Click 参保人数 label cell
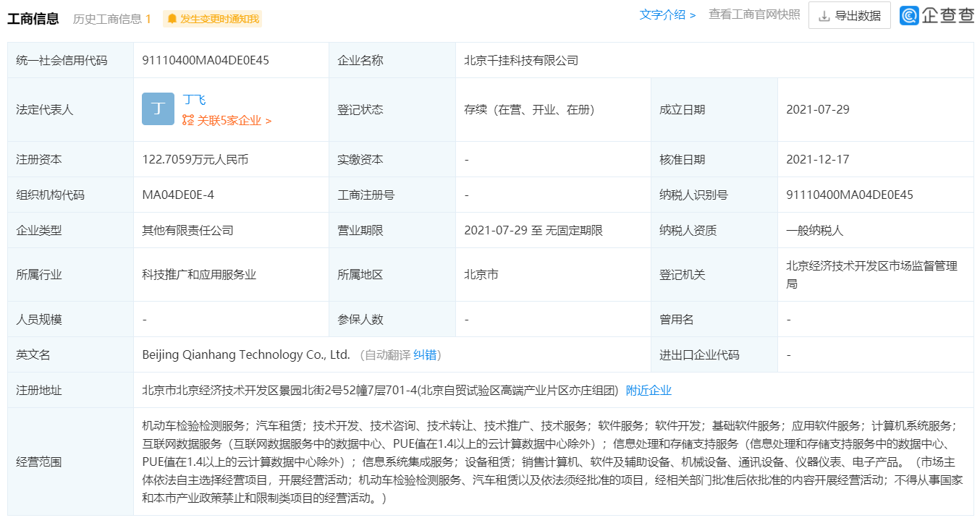 point(392,320)
